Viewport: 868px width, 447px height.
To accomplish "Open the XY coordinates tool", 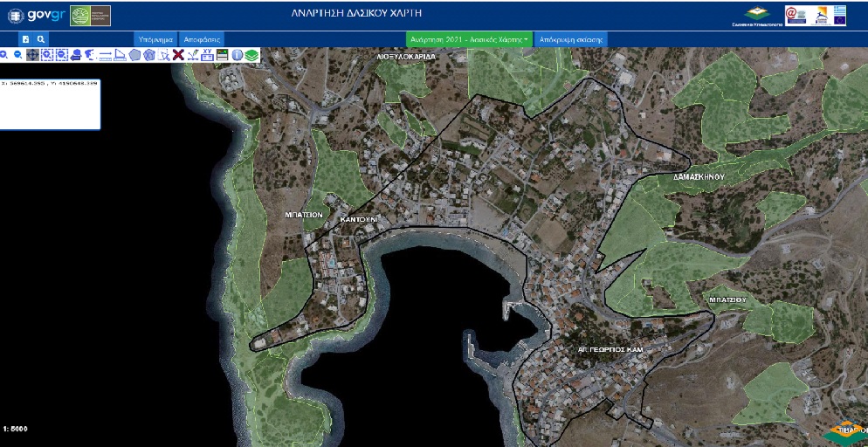I will click(207, 55).
